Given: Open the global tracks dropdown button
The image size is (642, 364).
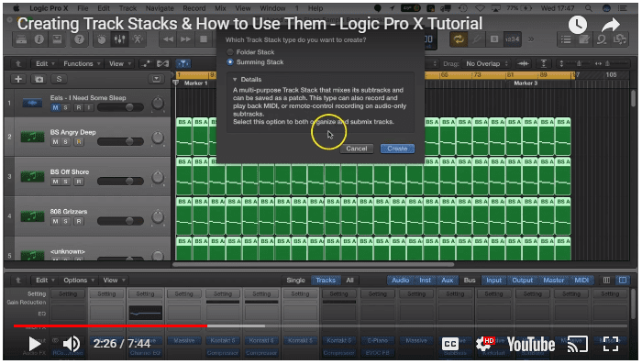Looking at the screenshot, I should (x=157, y=79).
